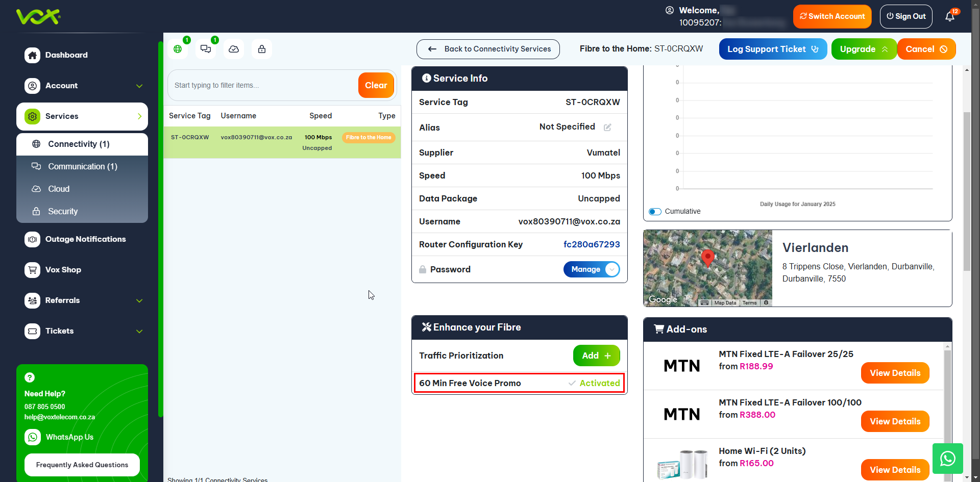Click the Log Support Ticket button
The image size is (980, 482).
pyautogui.click(x=772, y=49)
